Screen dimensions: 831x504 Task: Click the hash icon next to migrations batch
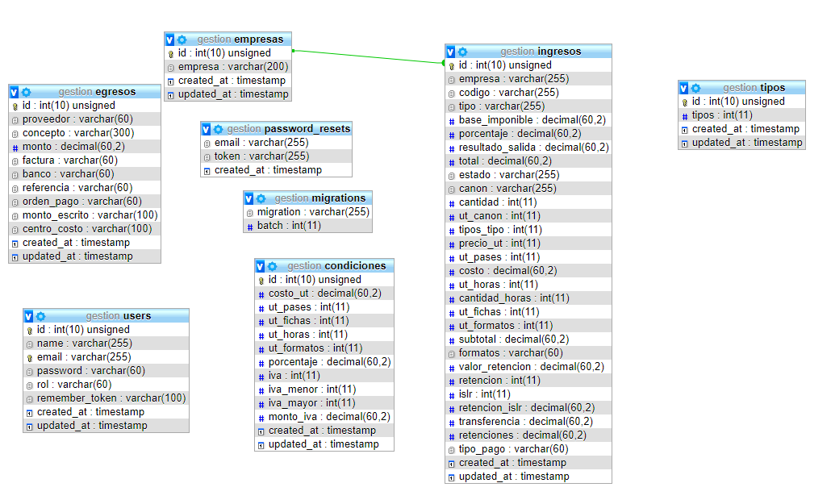[x=250, y=227]
